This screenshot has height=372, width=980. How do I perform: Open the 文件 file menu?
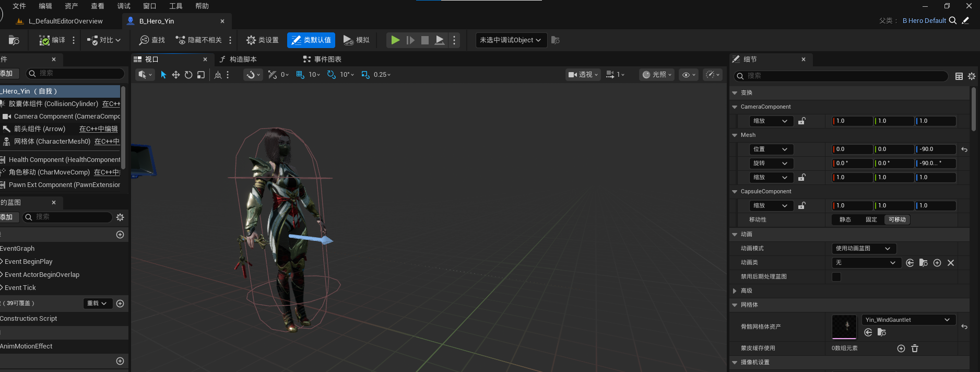click(19, 6)
